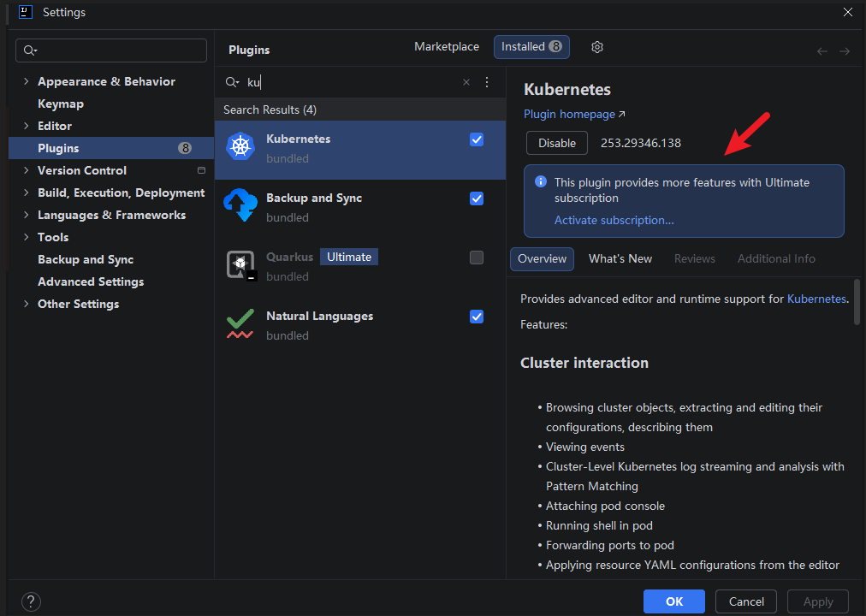Click the Quarkus plugin icon
Image resolution: width=866 pixels, height=616 pixels.
(x=240, y=264)
